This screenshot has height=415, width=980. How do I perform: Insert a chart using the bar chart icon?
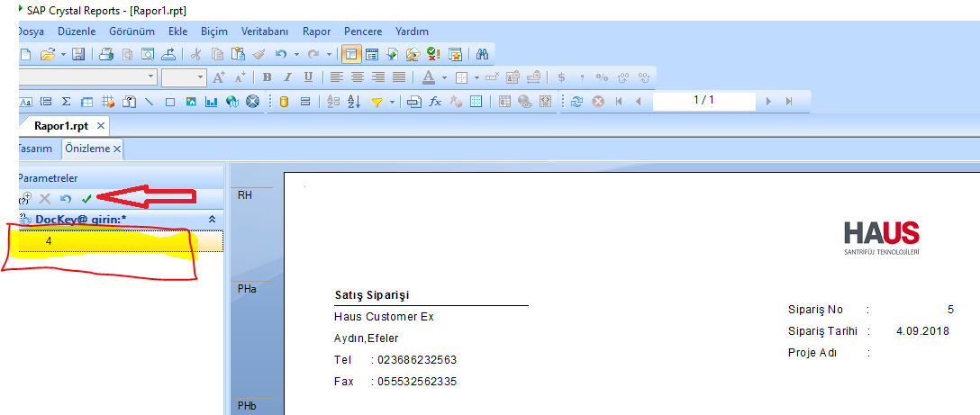tap(211, 102)
